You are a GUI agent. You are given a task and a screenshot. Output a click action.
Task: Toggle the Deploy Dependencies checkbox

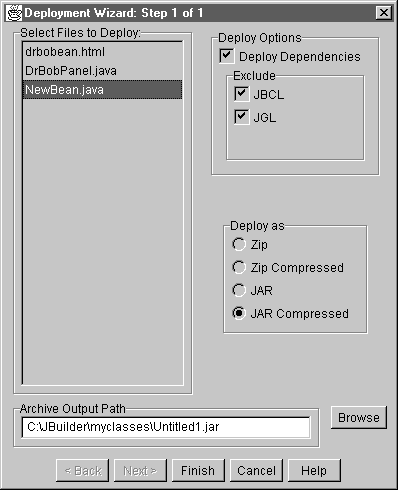226,56
